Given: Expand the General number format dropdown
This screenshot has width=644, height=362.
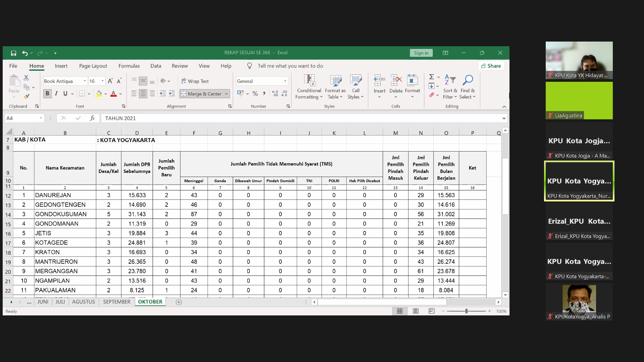Looking at the screenshot, I should (285, 81).
